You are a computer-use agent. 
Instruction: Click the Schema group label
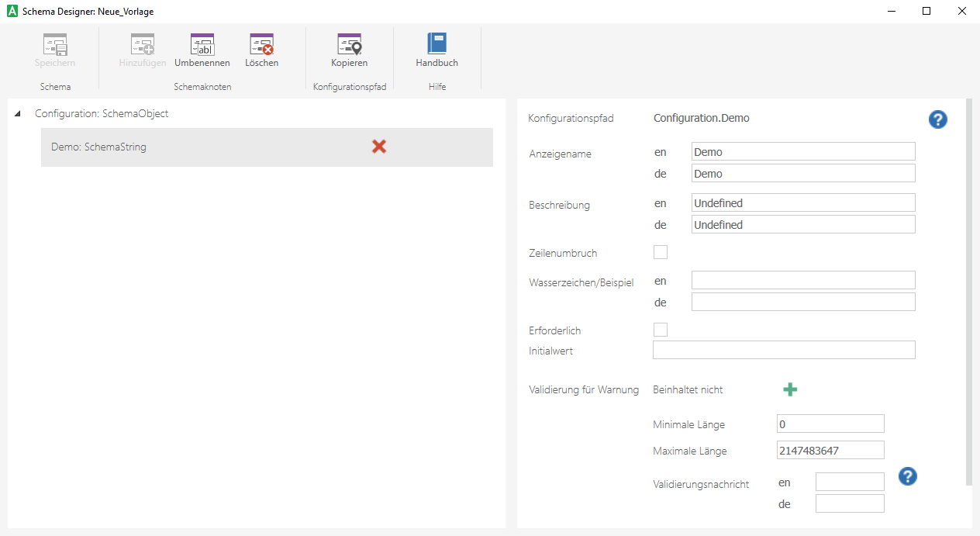(54, 86)
